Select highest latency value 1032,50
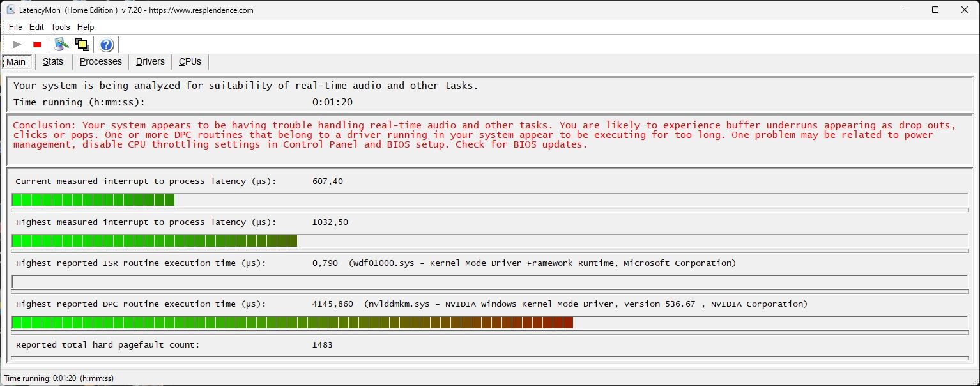 330,222
